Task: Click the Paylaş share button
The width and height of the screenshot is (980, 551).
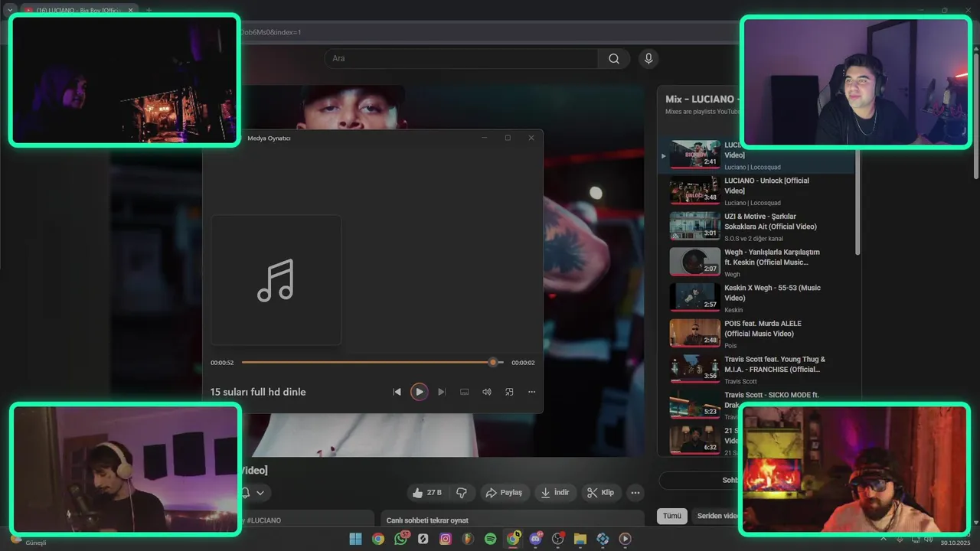Action: point(504,493)
